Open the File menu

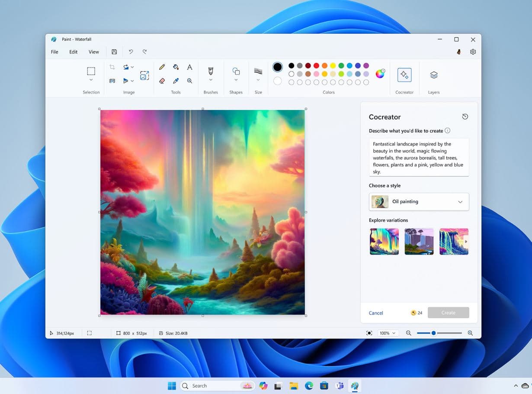(x=54, y=52)
